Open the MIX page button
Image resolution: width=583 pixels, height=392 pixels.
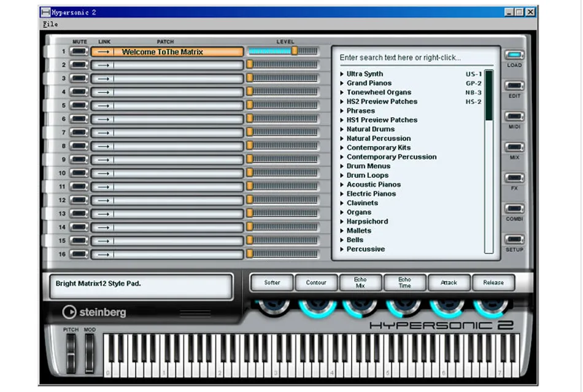[514, 147]
